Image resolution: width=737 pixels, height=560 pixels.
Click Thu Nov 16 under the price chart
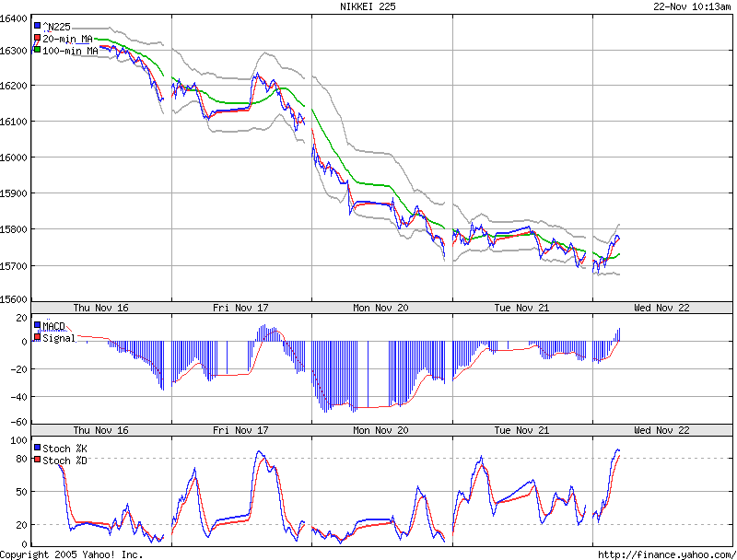(x=100, y=308)
